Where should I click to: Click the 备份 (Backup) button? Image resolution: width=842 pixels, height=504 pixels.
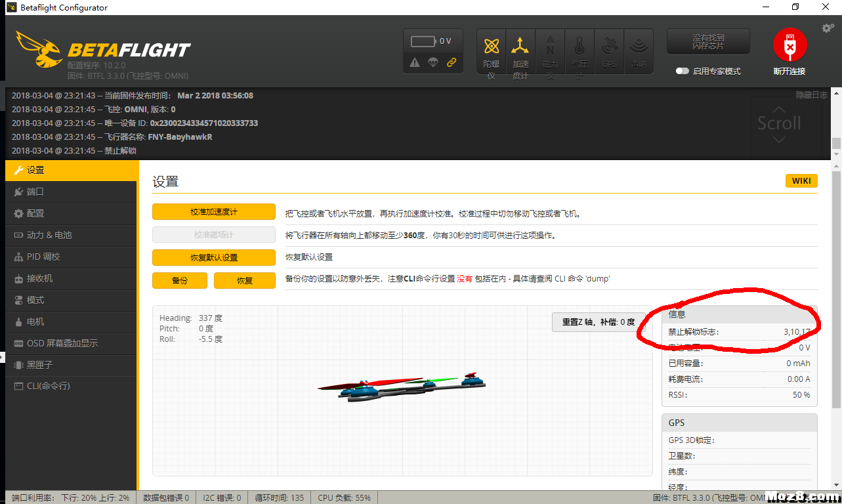180,280
